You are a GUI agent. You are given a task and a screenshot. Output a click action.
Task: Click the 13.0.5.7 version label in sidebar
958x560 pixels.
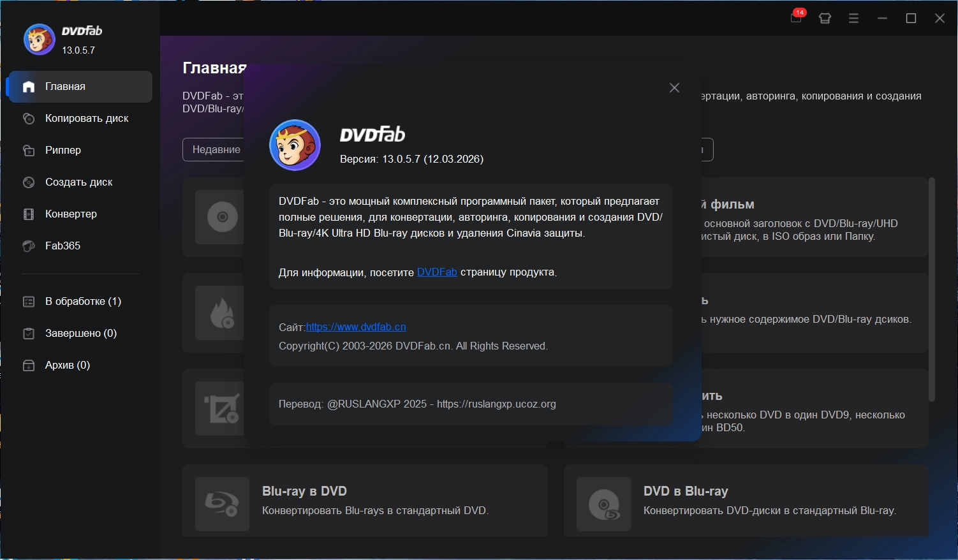click(78, 50)
